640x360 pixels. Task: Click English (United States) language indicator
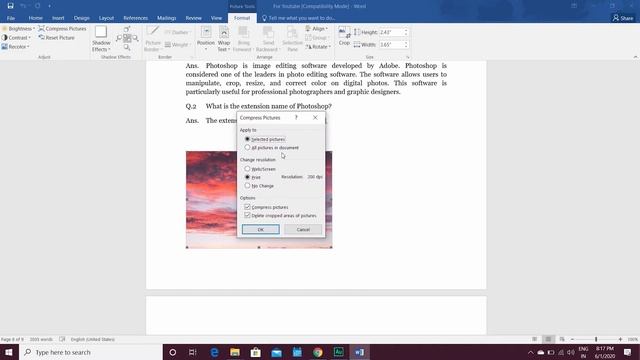[x=93, y=339]
